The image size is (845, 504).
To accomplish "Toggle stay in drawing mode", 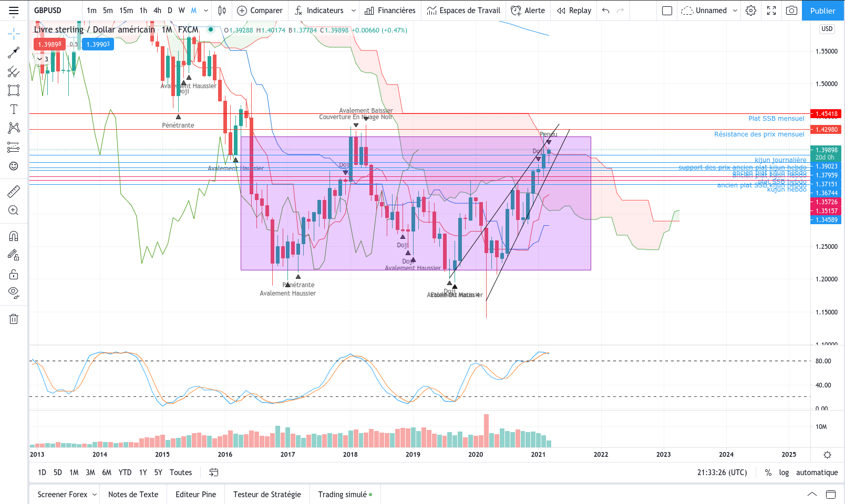I will point(14,255).
